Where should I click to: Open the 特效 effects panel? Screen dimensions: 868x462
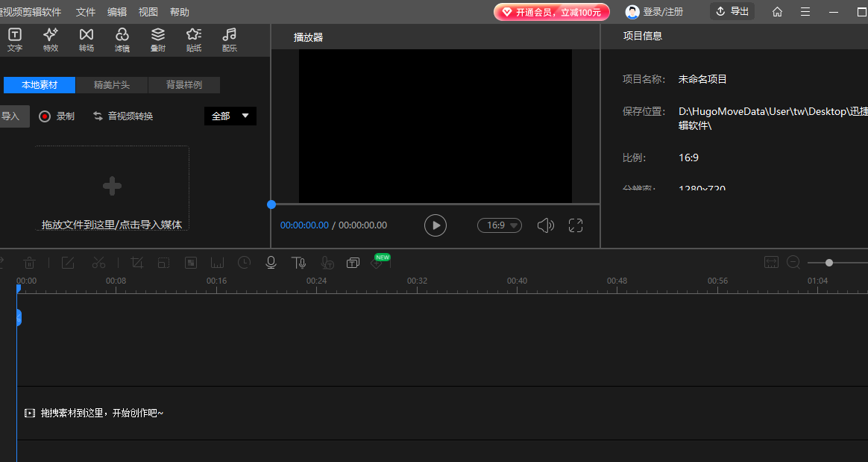[x=51, y=40]
